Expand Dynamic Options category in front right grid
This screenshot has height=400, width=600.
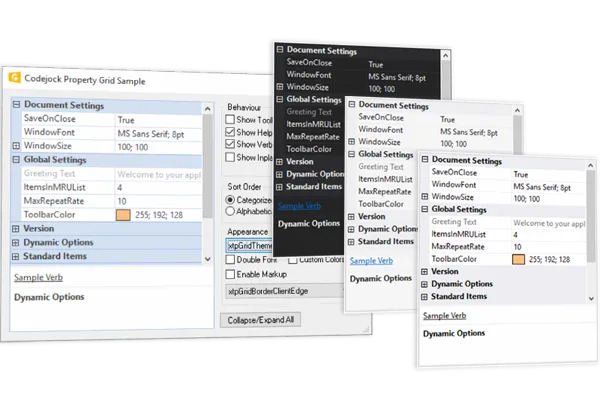coord(424,284)
